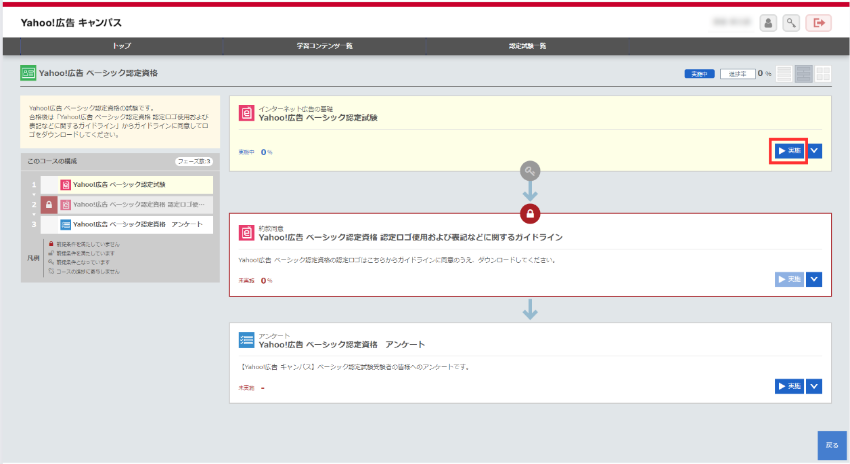The height and width of the screenshot is (464, 850).
Task: Click the ガイドライン card description text
Action: (397, 260)
